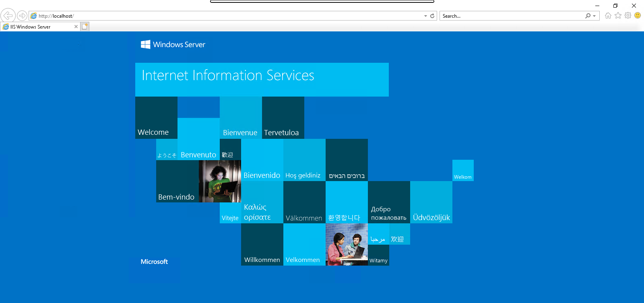Screen dimensions: 644x303
Task: Click the Japanese ようこそ tile
Action: [167, 149]
